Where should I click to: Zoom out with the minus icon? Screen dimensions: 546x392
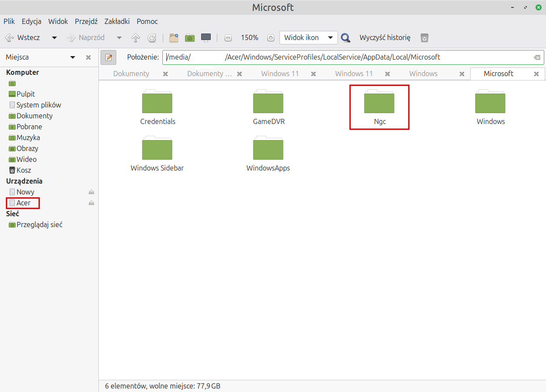(x=228, y=38)
